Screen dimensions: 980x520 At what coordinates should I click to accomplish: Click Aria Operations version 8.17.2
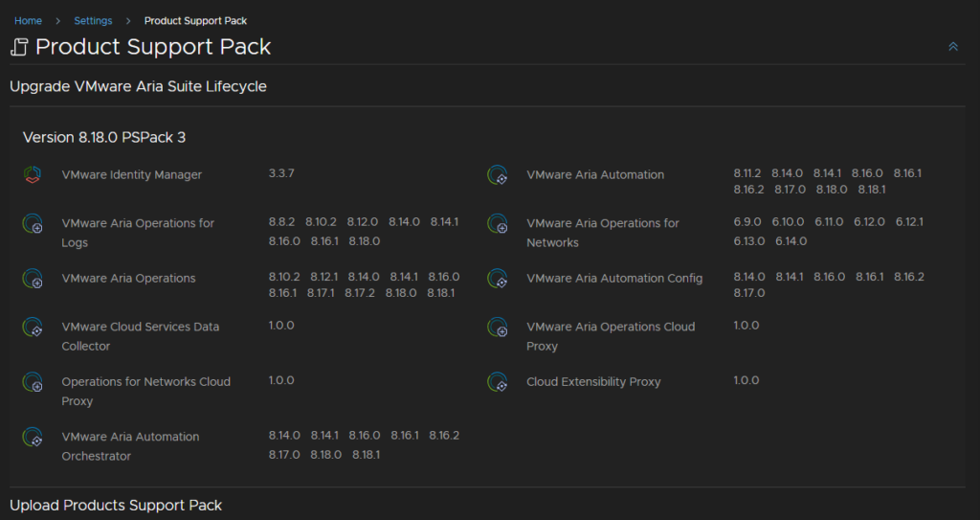point(360,293)
